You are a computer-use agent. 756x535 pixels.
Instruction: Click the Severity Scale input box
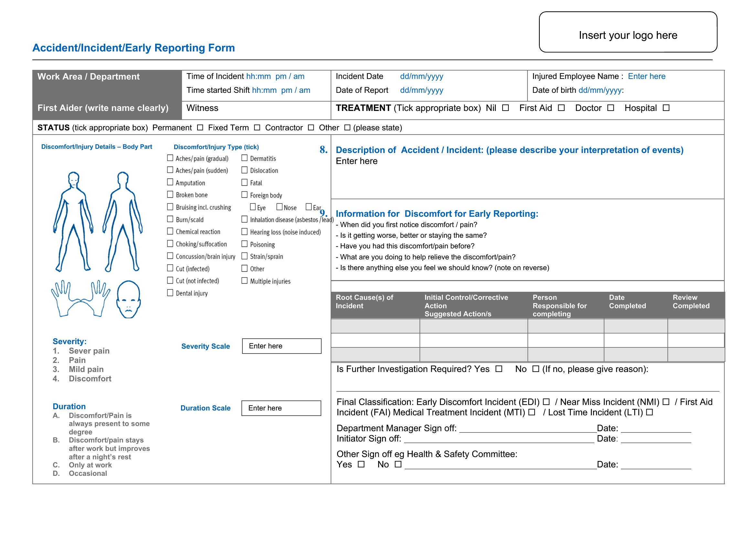(282, 346)
